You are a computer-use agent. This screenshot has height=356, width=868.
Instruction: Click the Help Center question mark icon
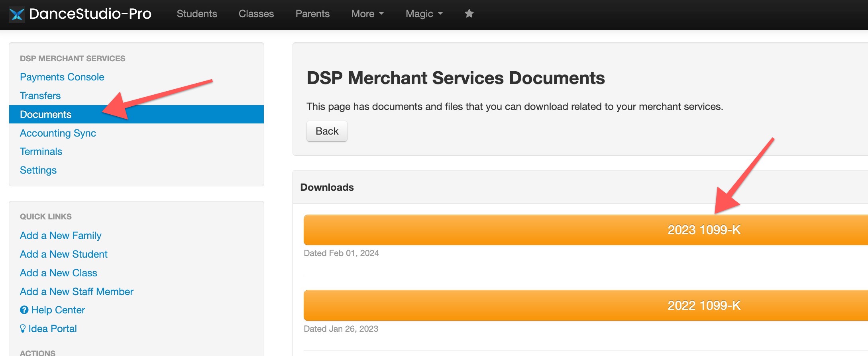tap(24, 310)
